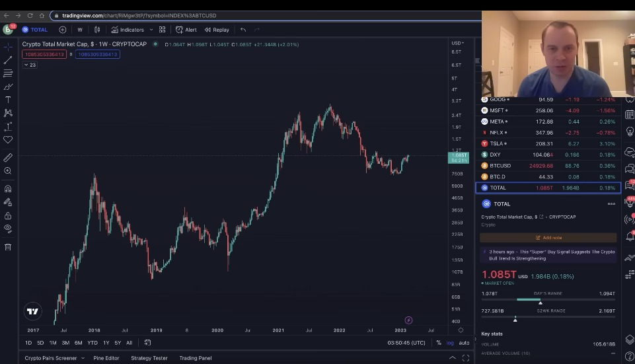Viewport: 635px width, 364px height.
Task: Select the ruler measure tool
Action: pos(8,157)
